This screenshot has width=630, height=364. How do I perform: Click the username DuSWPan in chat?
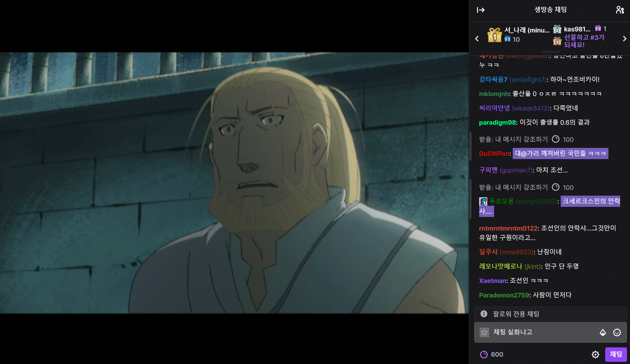coord(494,154)
